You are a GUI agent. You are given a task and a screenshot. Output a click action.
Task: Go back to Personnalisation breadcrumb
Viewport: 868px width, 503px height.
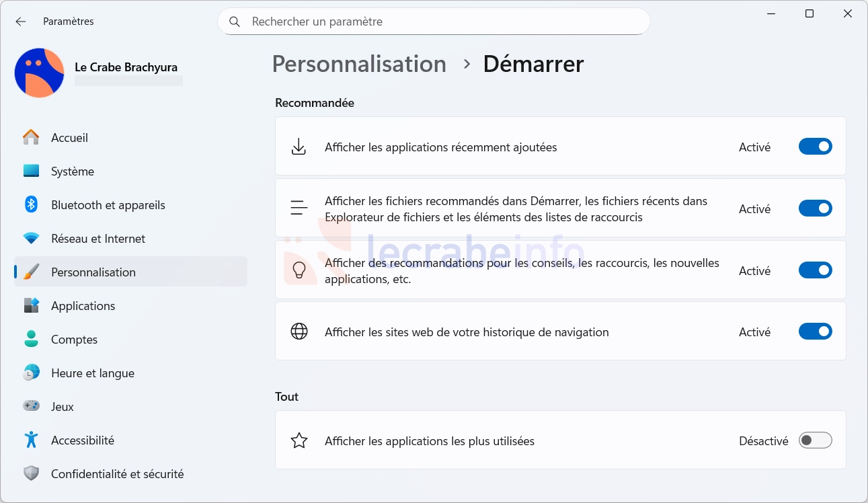coord(359,64)
